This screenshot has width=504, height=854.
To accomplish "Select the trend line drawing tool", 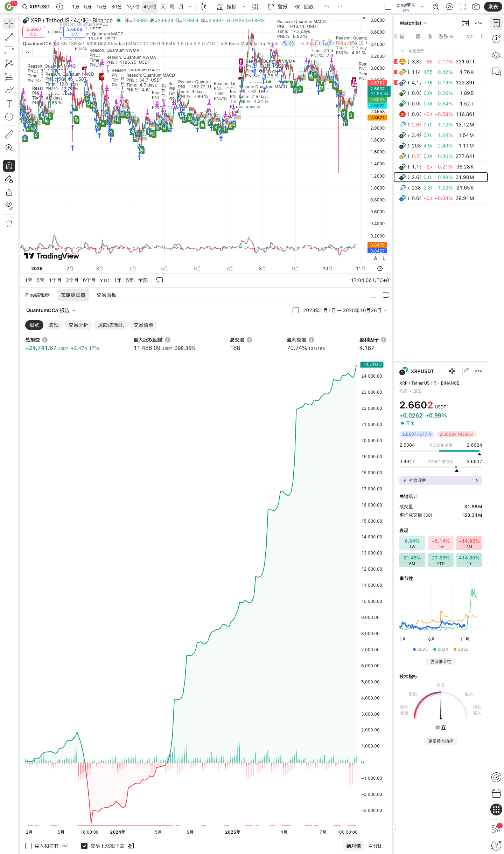I will (x=9, y=37).
